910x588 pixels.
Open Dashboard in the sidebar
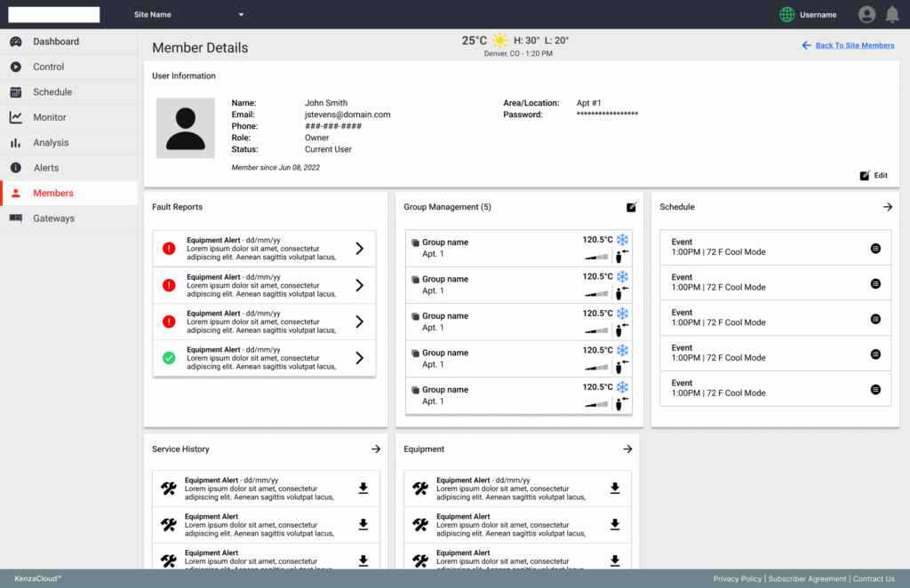coord(56,42)
